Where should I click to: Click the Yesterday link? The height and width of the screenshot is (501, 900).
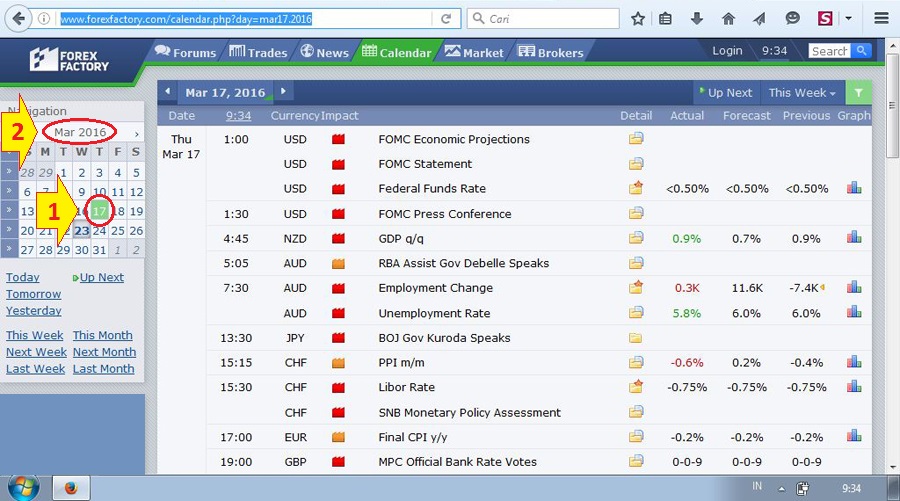click(34, 310)
